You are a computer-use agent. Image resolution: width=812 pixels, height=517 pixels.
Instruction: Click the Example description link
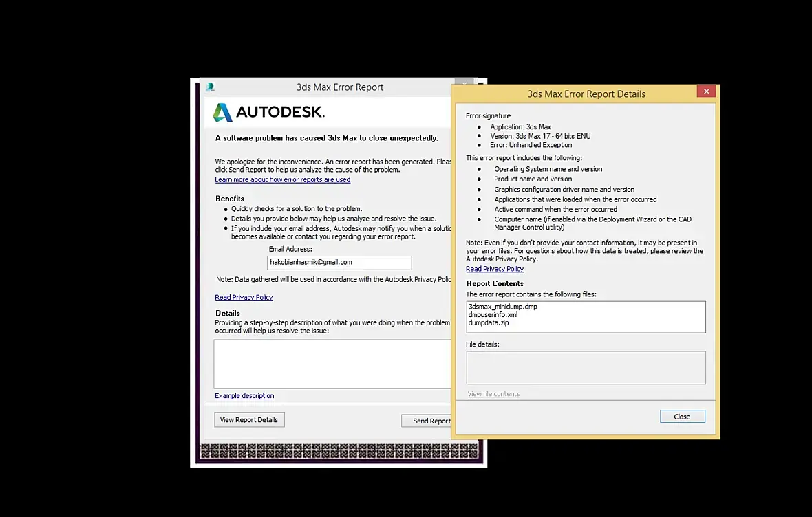pyautogui.click(x=244, y=395)
